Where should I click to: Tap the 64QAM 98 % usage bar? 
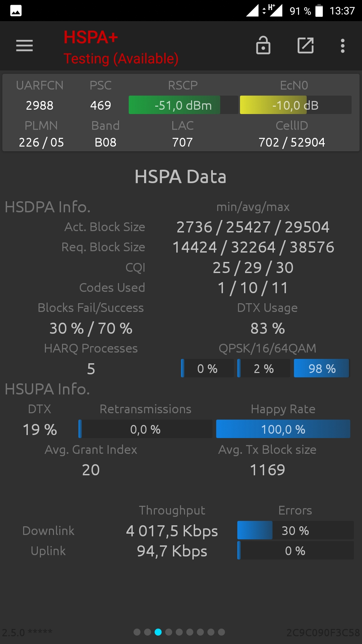322,369
